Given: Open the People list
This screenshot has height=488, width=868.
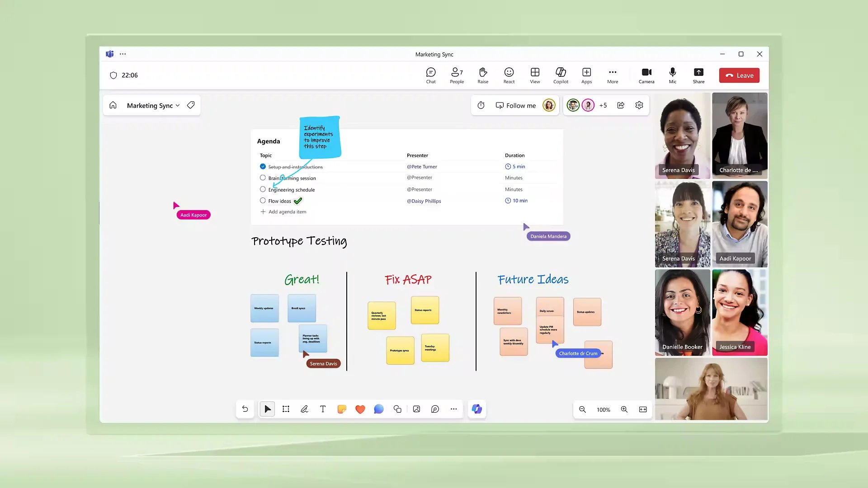Looking at the screenshot, I should [x=457, y=75].
